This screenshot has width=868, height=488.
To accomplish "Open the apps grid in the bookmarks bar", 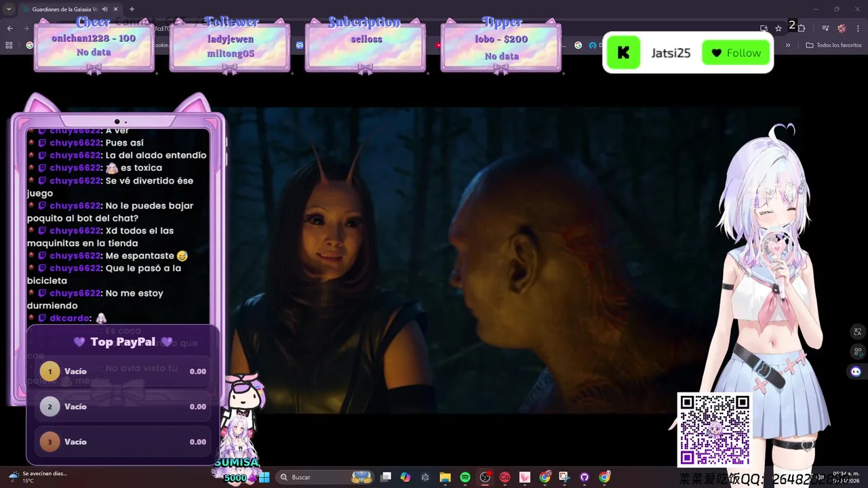I will pos(9,45).
